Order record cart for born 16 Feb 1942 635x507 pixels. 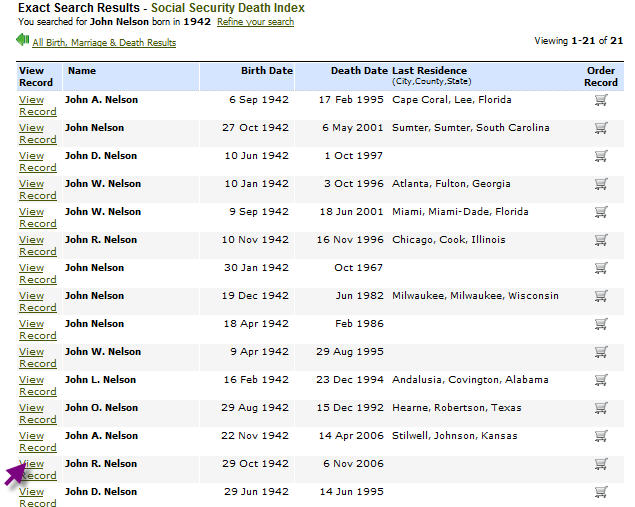click(x=601, y=379)
